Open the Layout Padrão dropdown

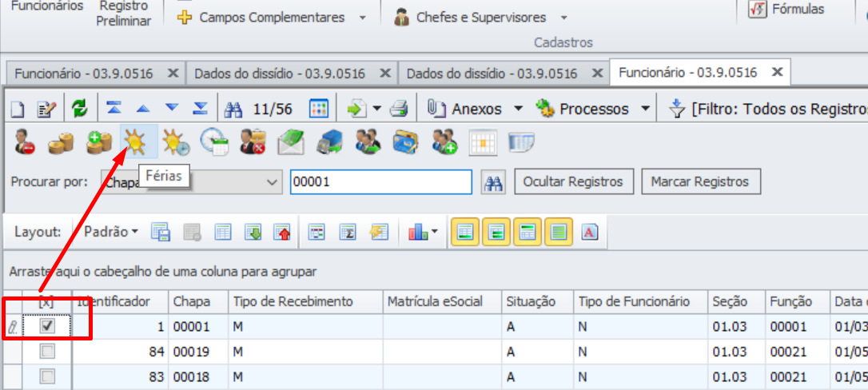click(111, 232)
